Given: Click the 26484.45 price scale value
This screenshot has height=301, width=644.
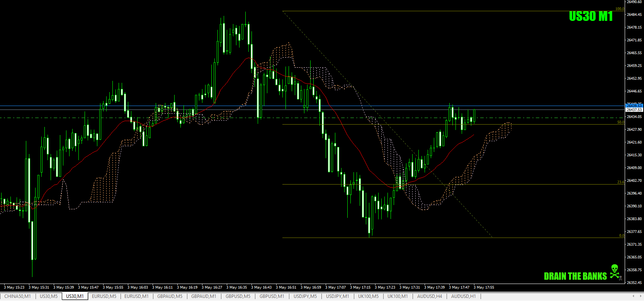Looking at the screenshot, I should pyautogui.click(x=634, y=15).
